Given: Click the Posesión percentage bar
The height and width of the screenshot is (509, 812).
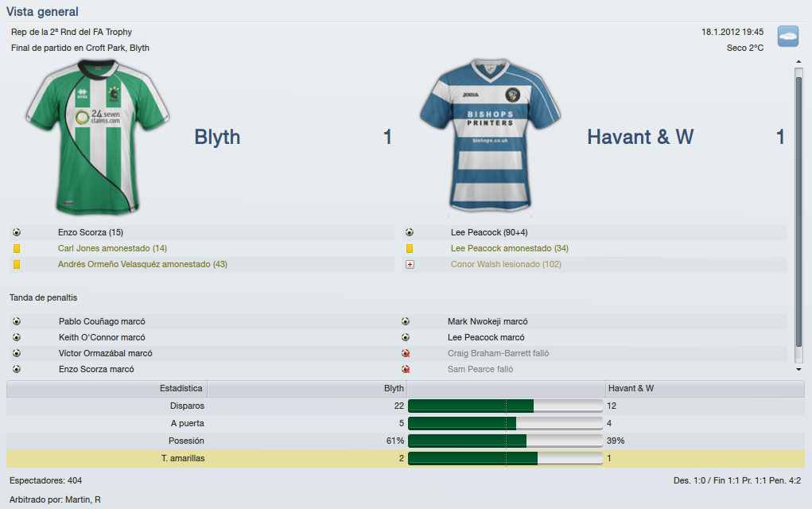Looking at the screenshot, I should pos(506,441).
